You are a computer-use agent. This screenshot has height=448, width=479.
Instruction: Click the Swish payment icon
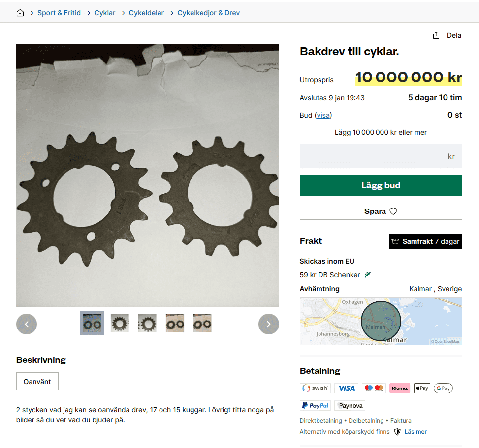pyautogui.click(x=315, y=388)
